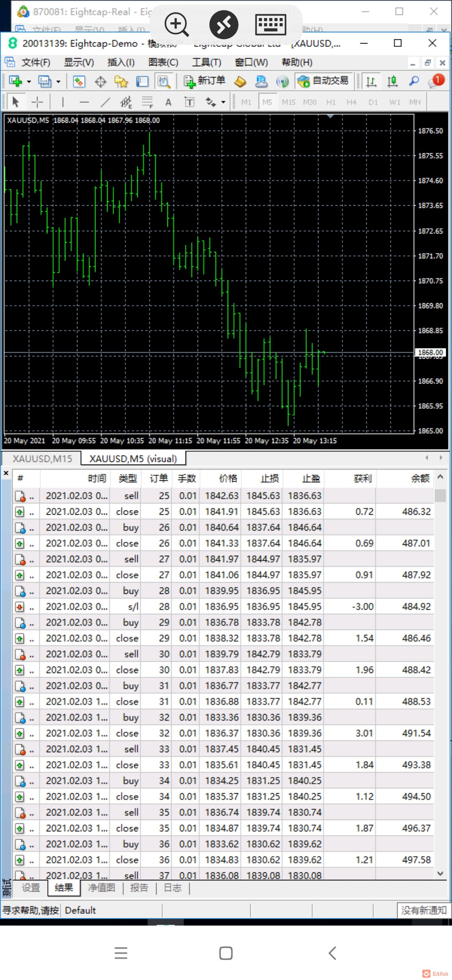Select the trendline drawing tool

pos(105,102)
